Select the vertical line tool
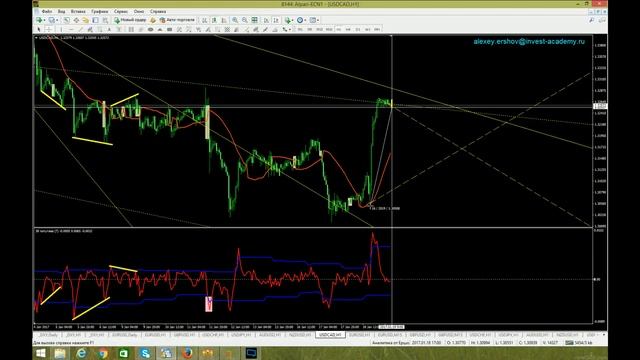640x360 pixels. click(x=61, y=29)
